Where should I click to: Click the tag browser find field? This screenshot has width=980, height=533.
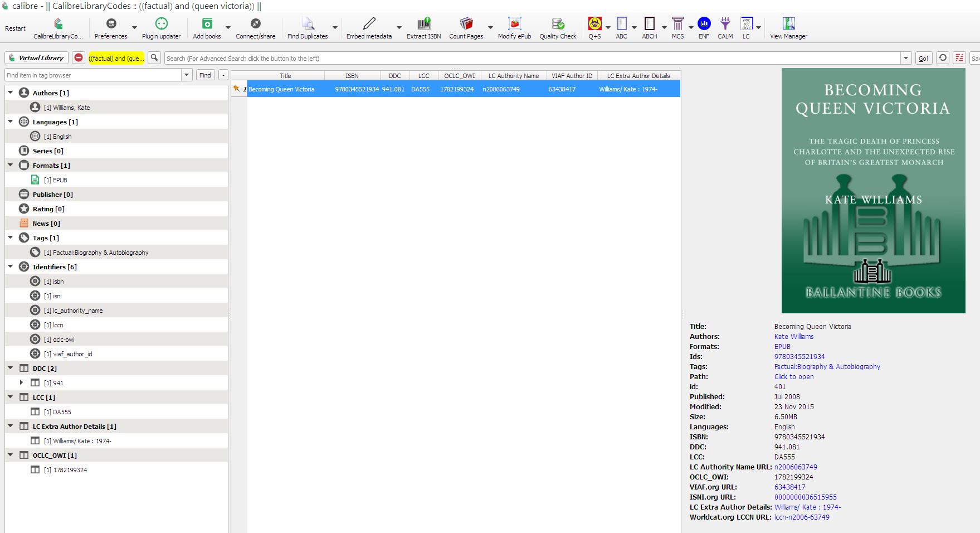pyautogui.click(x=93, y=75)
